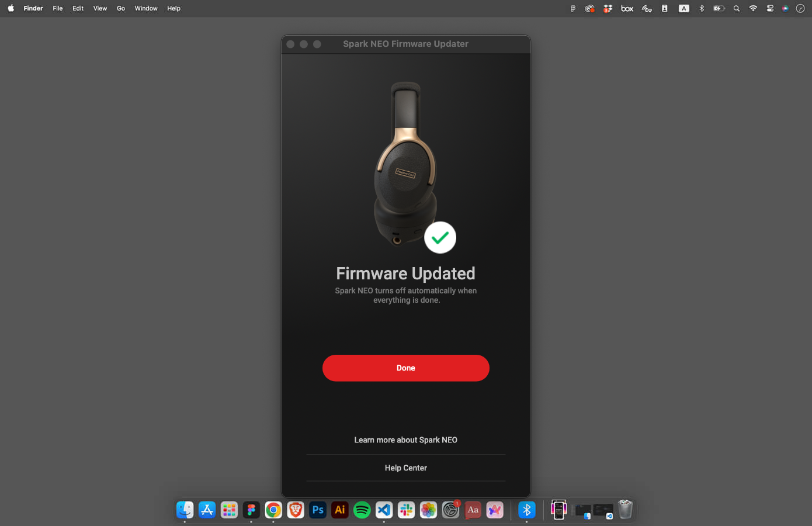
Task: Open the Finder menu
Action: (33, 8)
